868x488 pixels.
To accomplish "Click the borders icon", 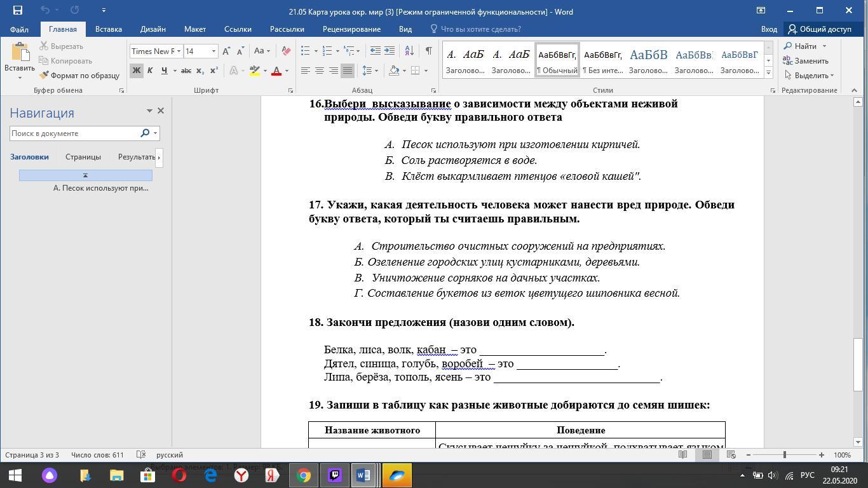I will click(x=415, y=71).
